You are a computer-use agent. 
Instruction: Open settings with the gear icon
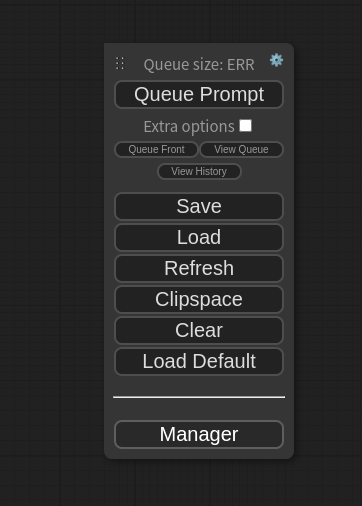click(x=276, y=60)
